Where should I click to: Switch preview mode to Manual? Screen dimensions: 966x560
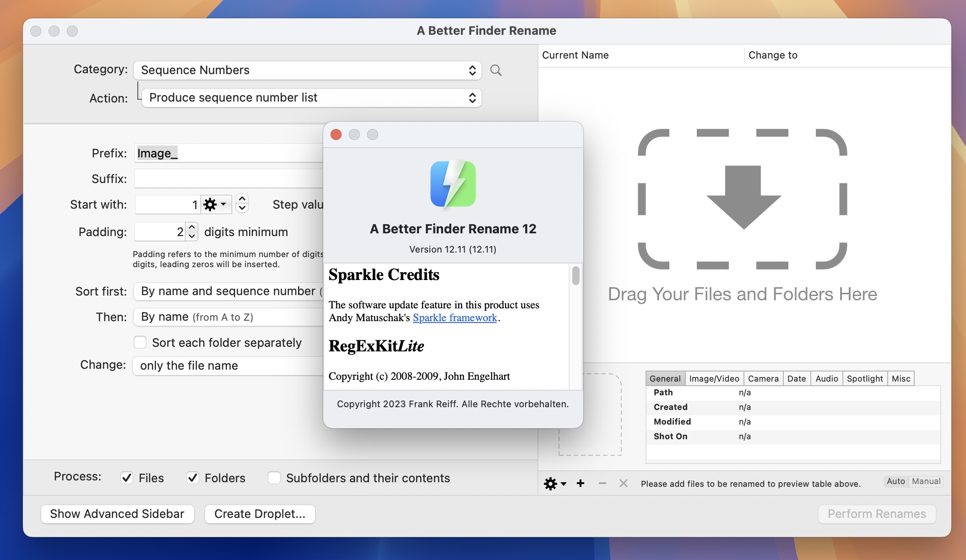(926, 481)
